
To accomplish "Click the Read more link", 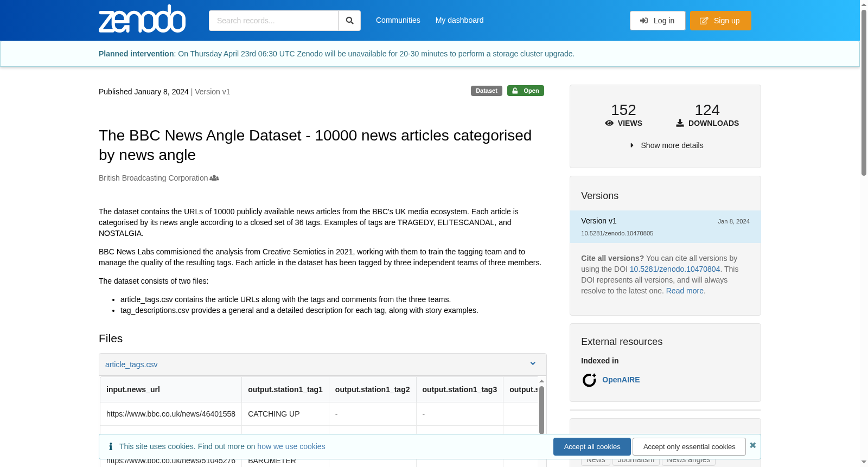I will click(685, 291).
